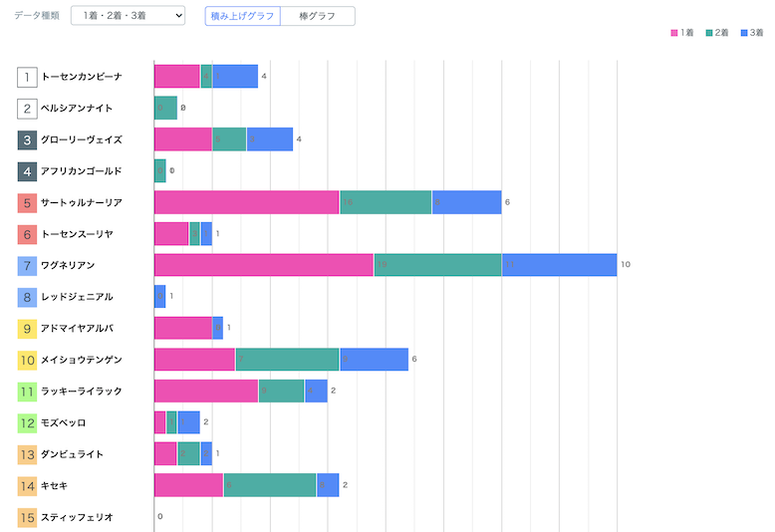Toggle the 1着 legend item
This screenshot has height=532, width=775.
(x=681, y=33)
